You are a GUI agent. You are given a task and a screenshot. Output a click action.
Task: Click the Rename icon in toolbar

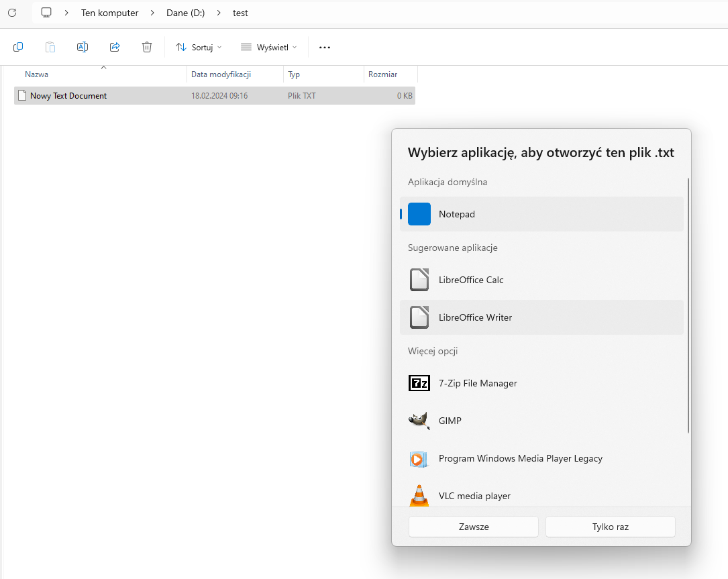[83, 47]
